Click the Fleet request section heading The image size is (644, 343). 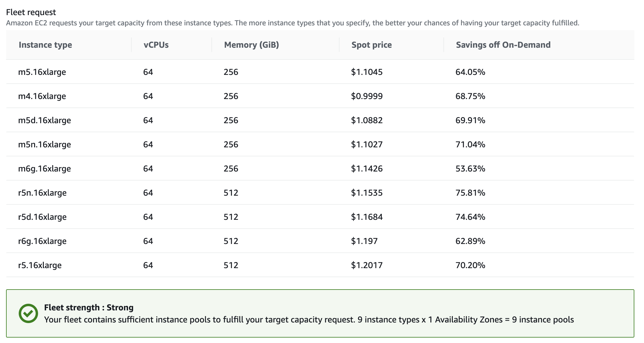pos(31,12)
